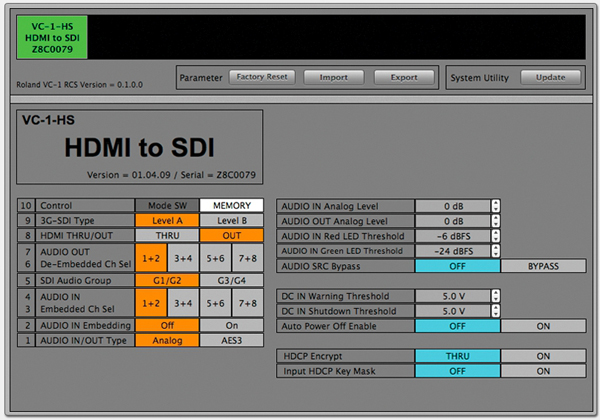Click the Factory Reset button
Image resolution: width=600 pixels, height=420 pixels.
click(262, 77)
